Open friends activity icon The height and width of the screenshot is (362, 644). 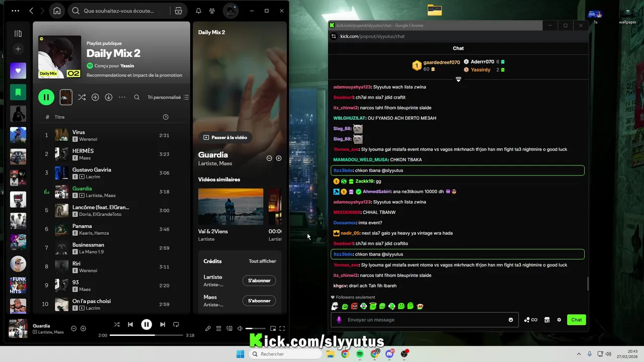212,11
